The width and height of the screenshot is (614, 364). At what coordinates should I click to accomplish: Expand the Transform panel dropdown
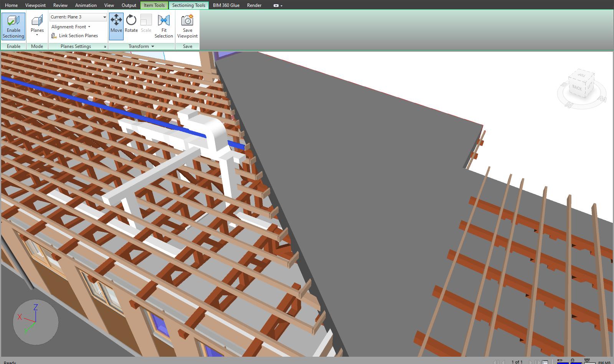click(141, 46)
